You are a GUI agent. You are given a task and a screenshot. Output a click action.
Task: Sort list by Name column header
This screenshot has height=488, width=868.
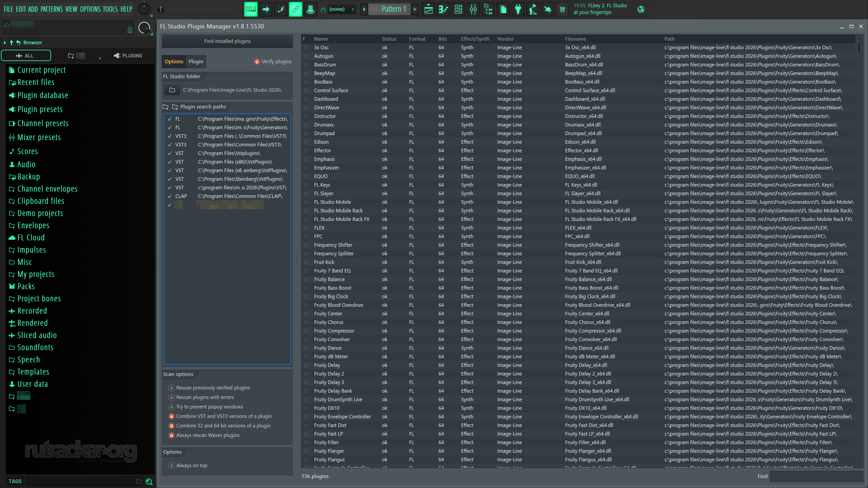tap(321, 39)
